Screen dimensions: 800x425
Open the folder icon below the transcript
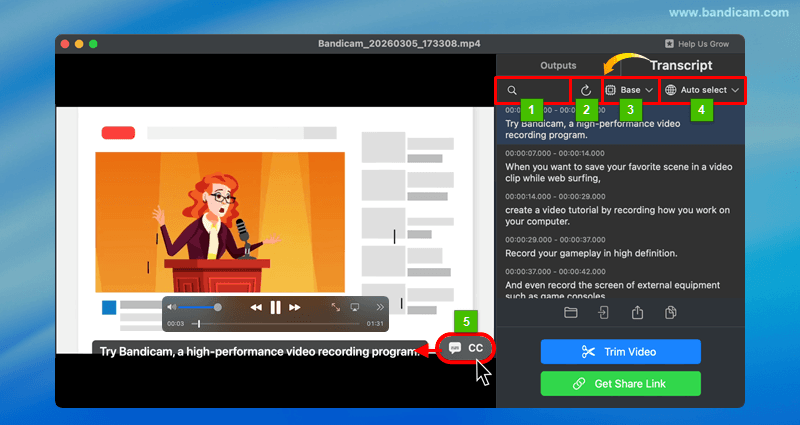pyautogui.click(x=571, y=313)
